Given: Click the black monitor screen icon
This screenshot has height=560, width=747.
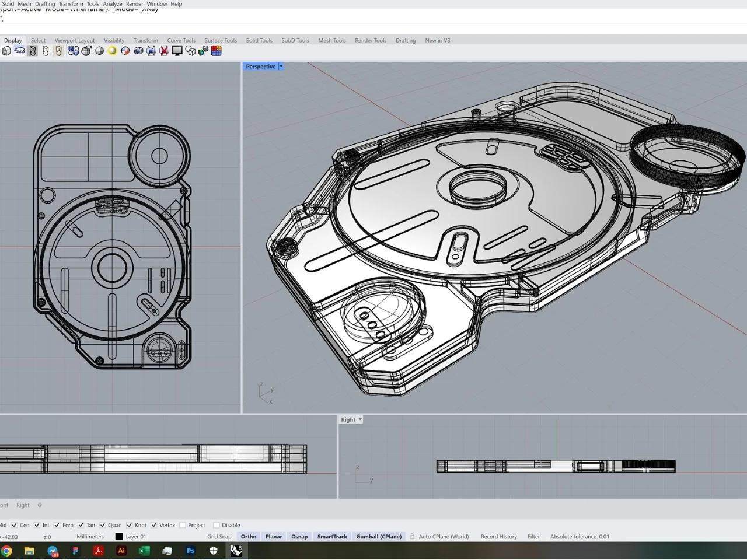Looking at the screenshot, I should (x=177, y=51).
